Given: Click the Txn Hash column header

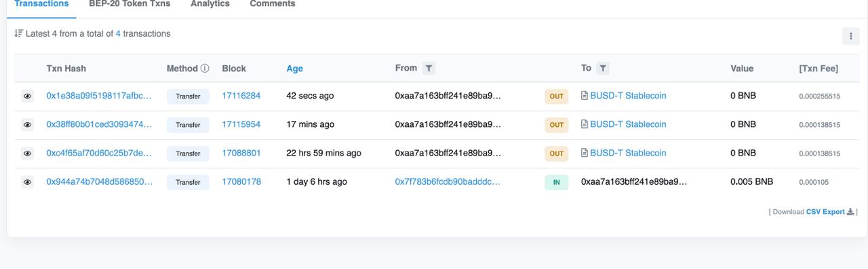Looking at the screenshot, I should tap(66, 69).
